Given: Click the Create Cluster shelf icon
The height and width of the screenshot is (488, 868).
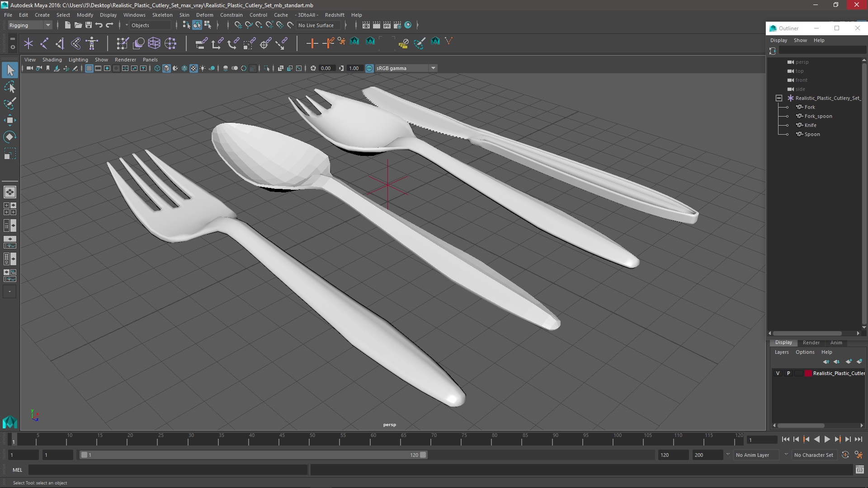Looking at the screenshot, I should [x=170, y=43].
